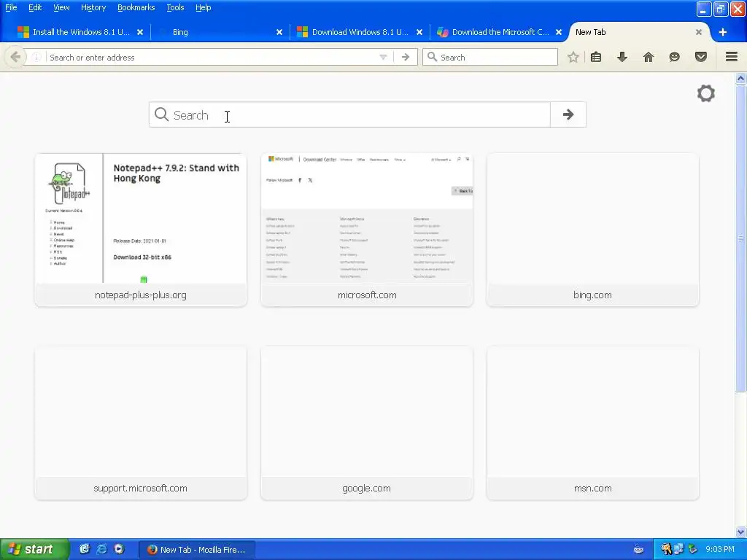Click the Back navigation arrow button
Viewport: 747px width, 560px height.
click(x=15, y=57)
